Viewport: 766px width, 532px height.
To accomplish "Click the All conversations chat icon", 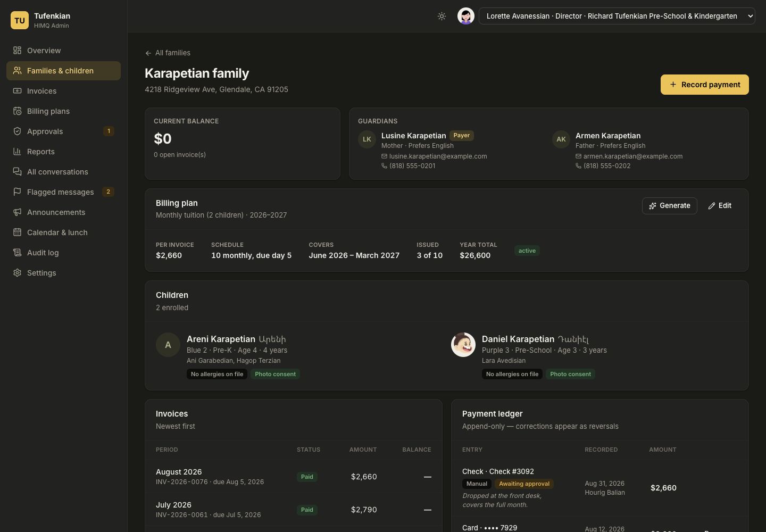I will point(17,172).
